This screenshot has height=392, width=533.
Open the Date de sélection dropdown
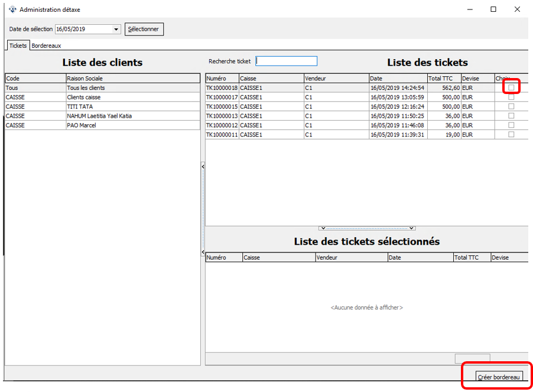(116, 29)
